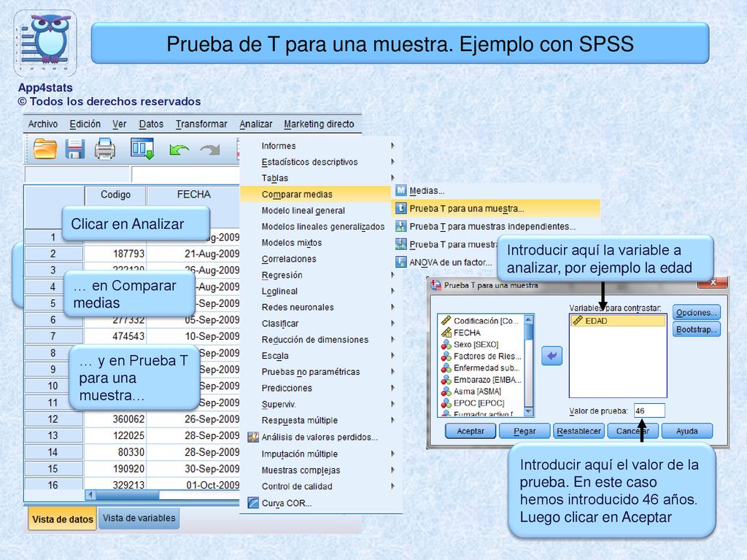Image resolution: width=747 pixels, height=560 pixels.
Task: Click the green Undo arrow icon
Action: [x=179, y=150]
